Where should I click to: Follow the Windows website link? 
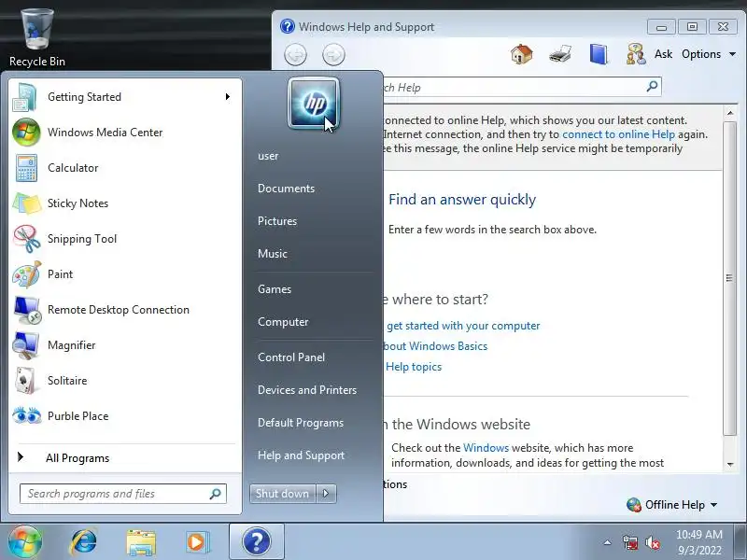[486, 448]
